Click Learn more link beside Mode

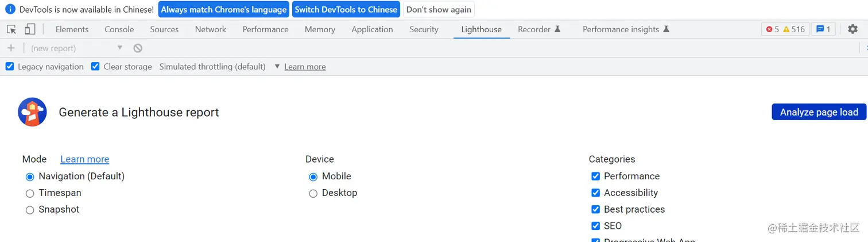tap(84, 159)
